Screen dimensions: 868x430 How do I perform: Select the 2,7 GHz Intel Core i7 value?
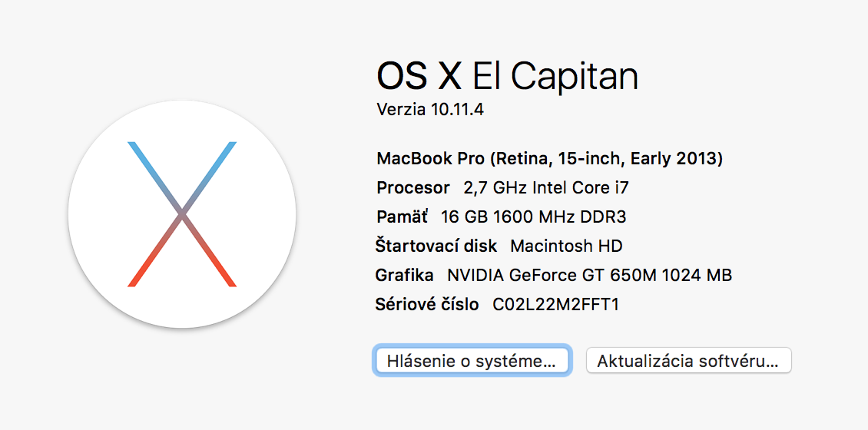[546, 188]
